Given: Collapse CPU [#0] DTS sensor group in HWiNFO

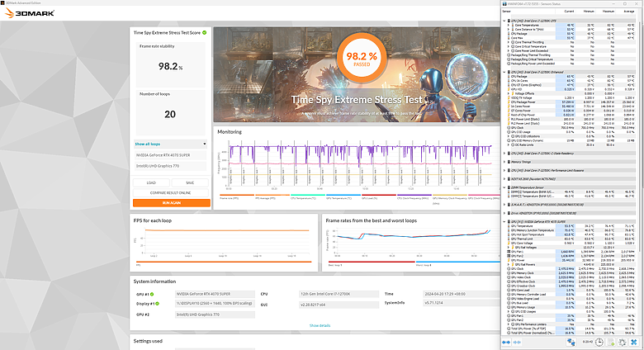Looking at the screenshot, I should coord(504,21).
